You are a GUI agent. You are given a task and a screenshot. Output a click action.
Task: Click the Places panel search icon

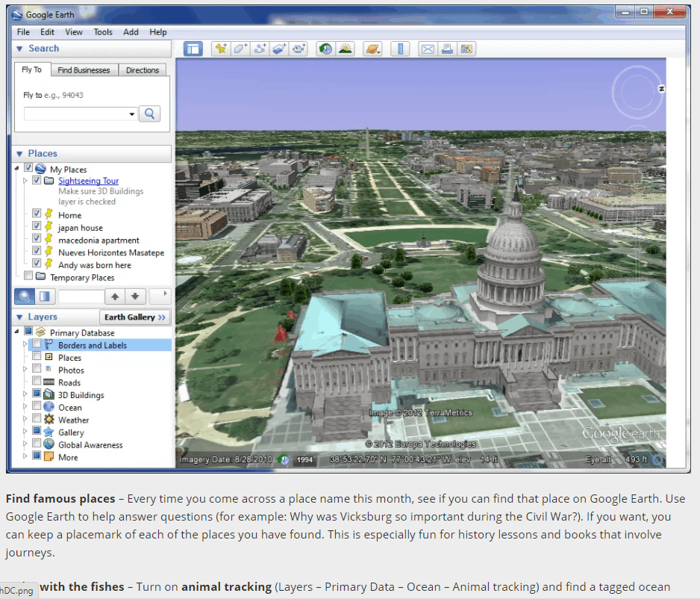(x=25, y=297)
